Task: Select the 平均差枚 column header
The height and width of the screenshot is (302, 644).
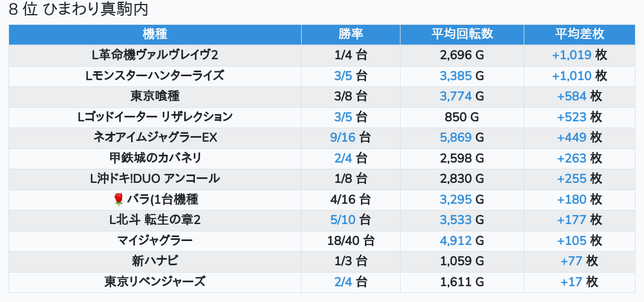Action: (579, 34)
